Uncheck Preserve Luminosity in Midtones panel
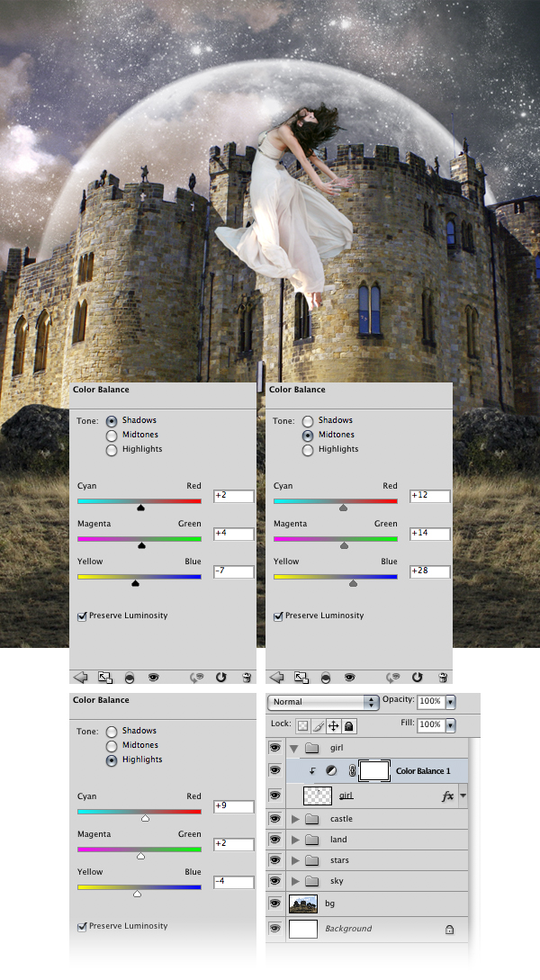The height and width of the screenshot is (980, 540). coord(278,616)
